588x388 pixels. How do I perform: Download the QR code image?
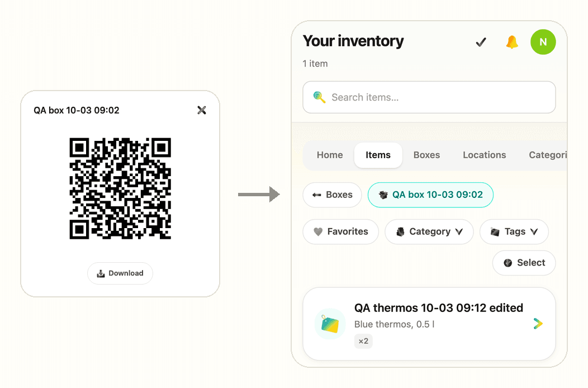(120, 273)
